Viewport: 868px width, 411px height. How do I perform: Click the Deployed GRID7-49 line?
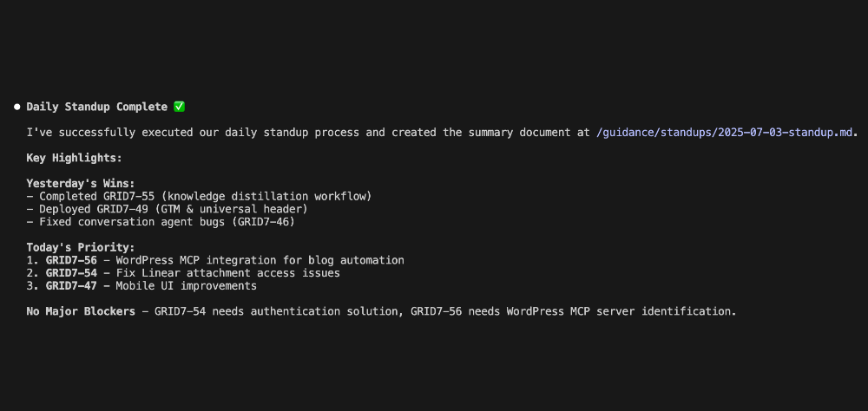point(168,209)
